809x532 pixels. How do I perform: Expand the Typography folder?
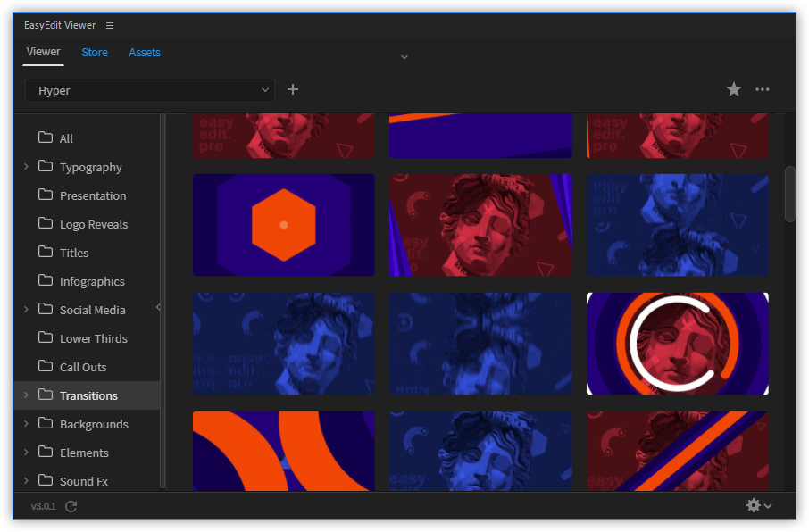[x=26, y=166]
